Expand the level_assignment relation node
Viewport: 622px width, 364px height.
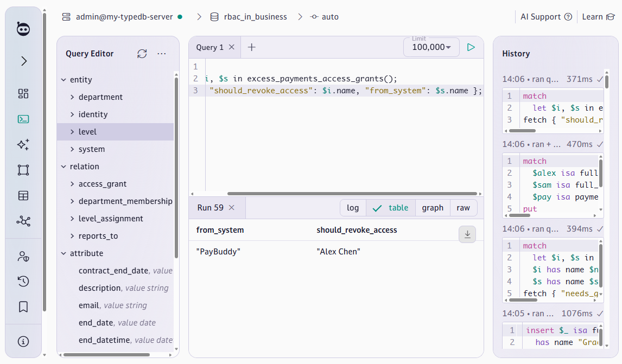[x=72, y=219]
